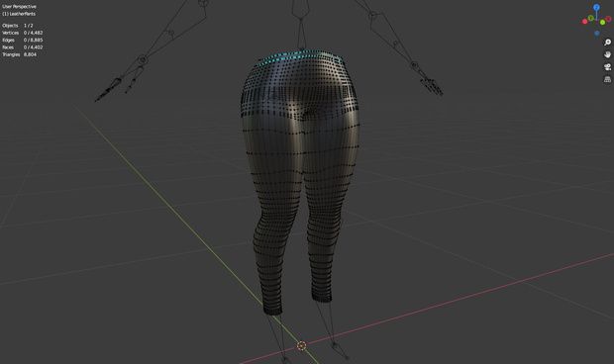Switch perspective/orthographic with the grid icon
Image resolution: width=614 pixels, height=364 pixels.
pyautogui.click(x=607, y=79)
